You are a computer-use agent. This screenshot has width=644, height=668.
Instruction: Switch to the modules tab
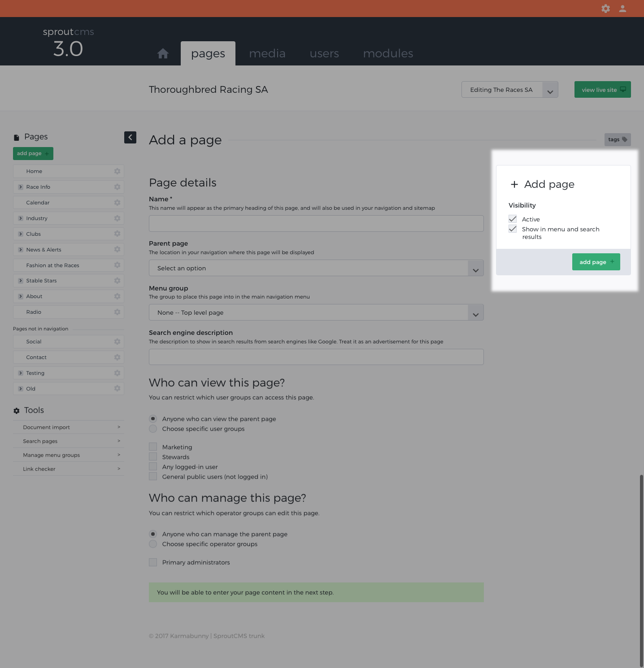(388, 53)
